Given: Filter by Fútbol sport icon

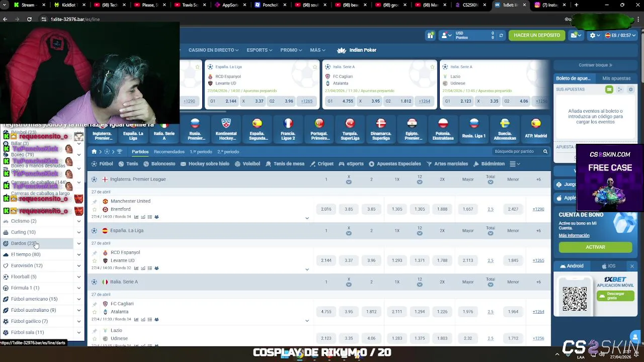Looking at the screenshot, I should coord(102,164).
